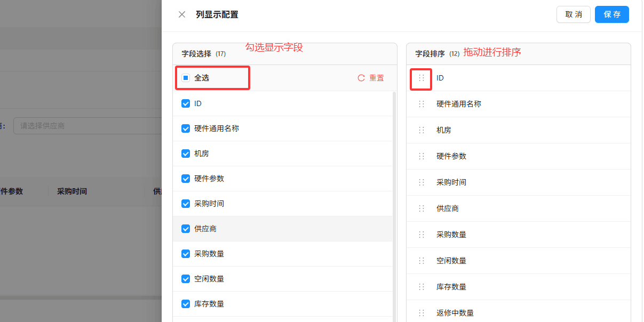Uncheck the 机房 checkbox

tap(186, 154)
